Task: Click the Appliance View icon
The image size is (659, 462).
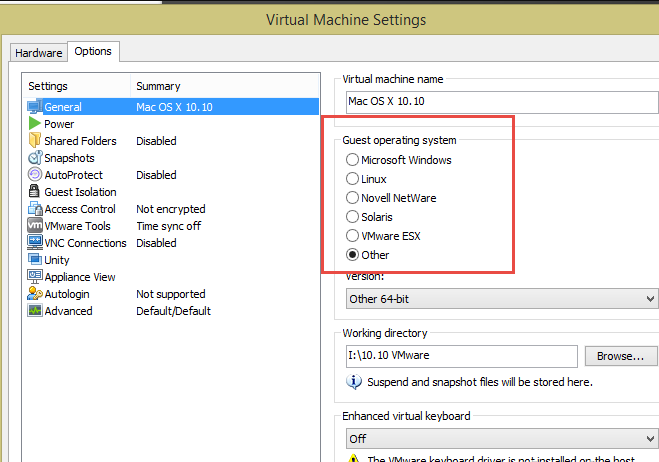Action: click(35, 277)
